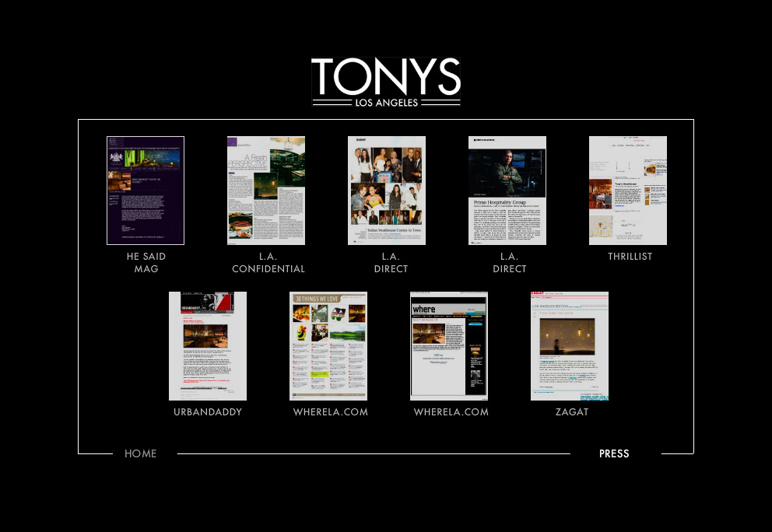Viewport: 772px width, 532px height.
Task: Select L.A. DIRECT caption under Italian Steakhouse thumbnail
Action: coord(391,262)
